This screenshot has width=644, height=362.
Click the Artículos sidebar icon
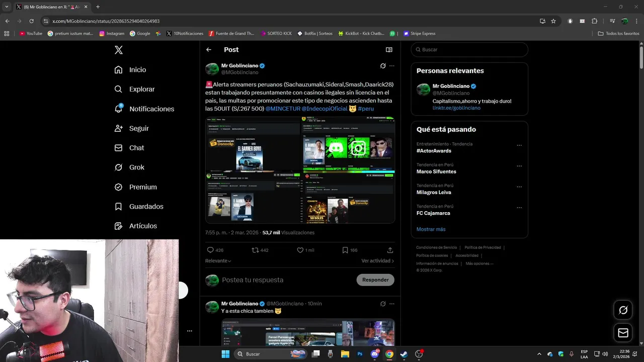(118, 226)
